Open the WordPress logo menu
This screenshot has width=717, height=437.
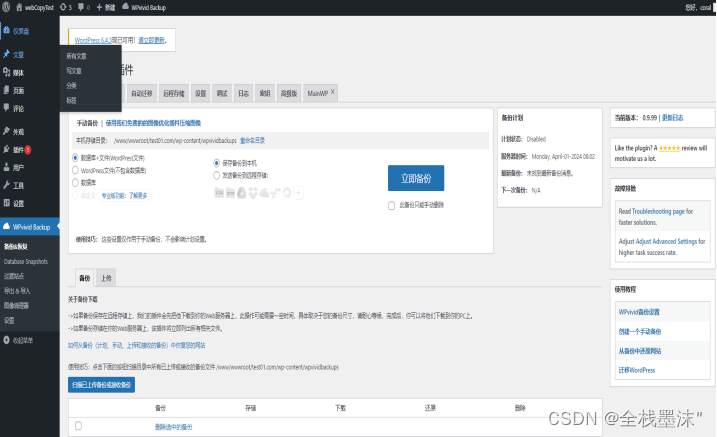(x=6, y=7)
